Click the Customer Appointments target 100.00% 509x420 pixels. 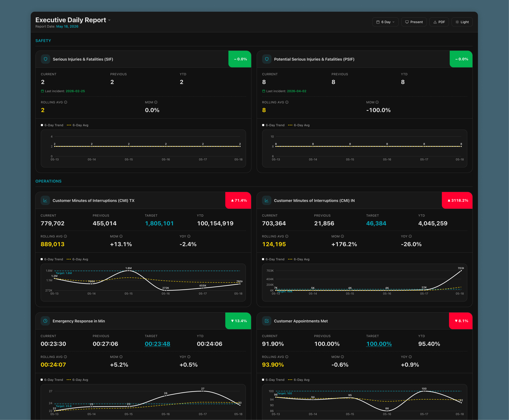379,344
